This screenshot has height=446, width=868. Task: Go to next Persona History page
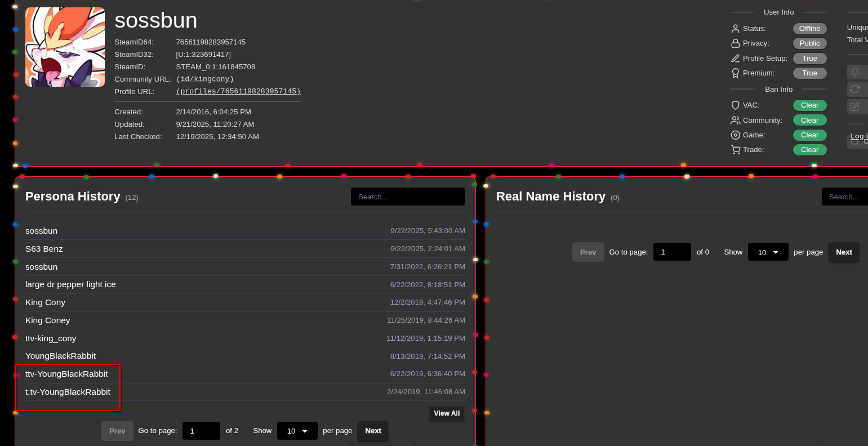373,431
